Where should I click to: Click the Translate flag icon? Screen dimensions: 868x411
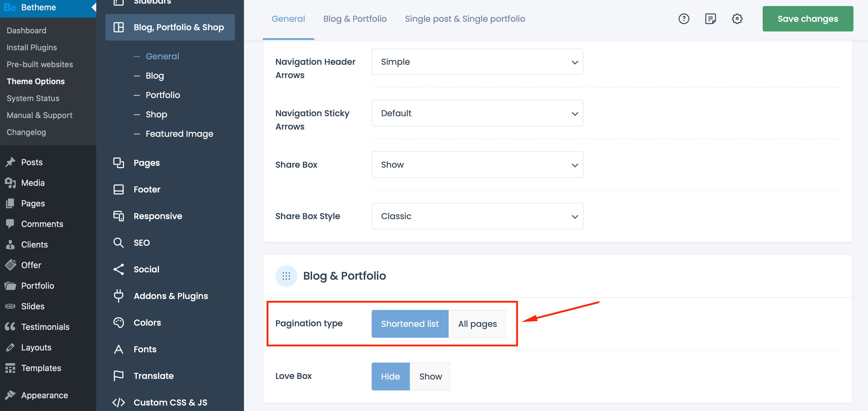click(118, 376)
